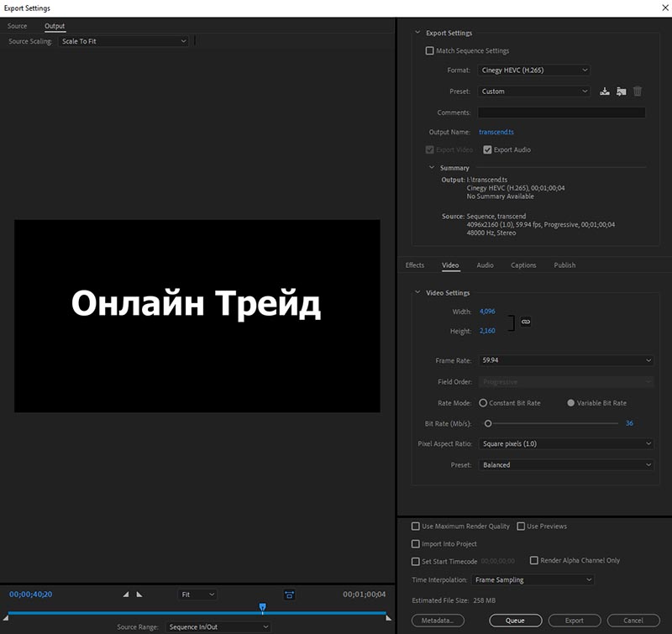Click the Save Preset icon
672x634 pixels.
click(x=604, y=92)
